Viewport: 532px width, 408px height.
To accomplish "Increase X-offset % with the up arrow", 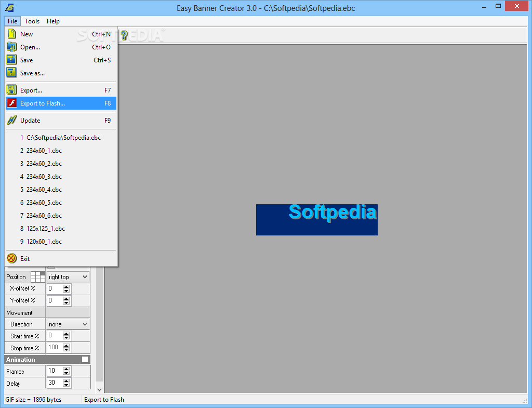I will [x=66, y=286].
